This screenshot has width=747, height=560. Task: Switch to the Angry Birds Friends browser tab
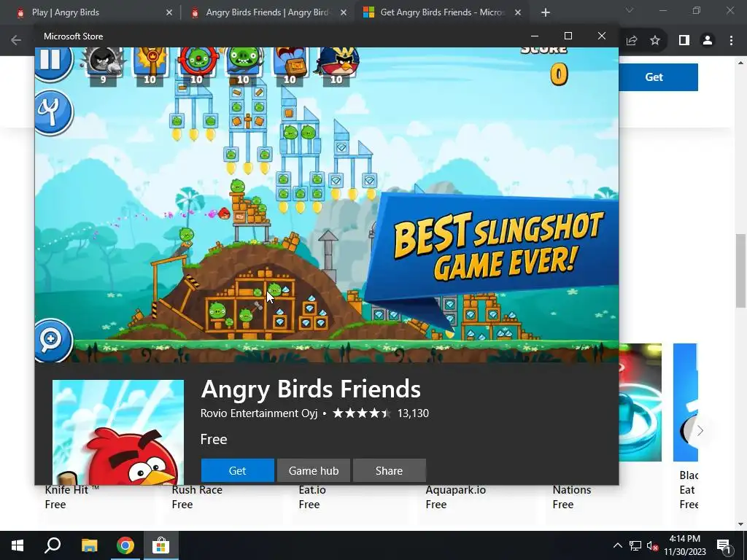point(267,12)
